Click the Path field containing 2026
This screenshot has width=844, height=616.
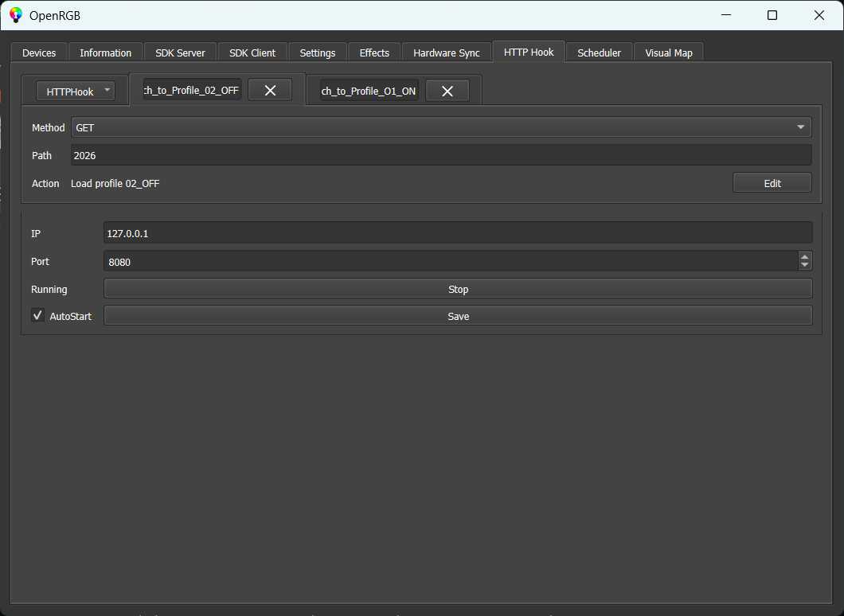click(x=441, y=155)
